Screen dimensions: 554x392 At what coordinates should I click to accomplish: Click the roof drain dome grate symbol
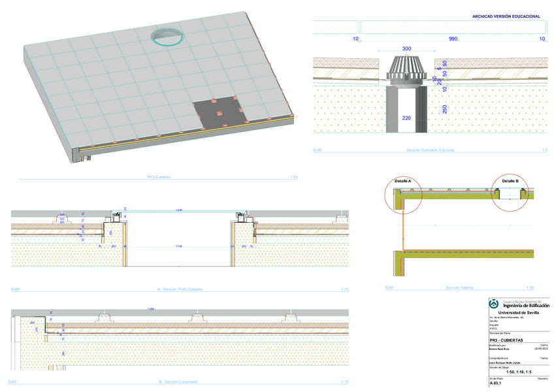coord(406,69)
